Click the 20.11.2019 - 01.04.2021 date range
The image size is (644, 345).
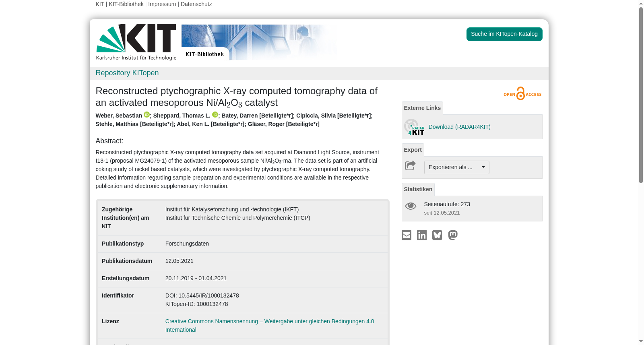[x=196, y=278]
